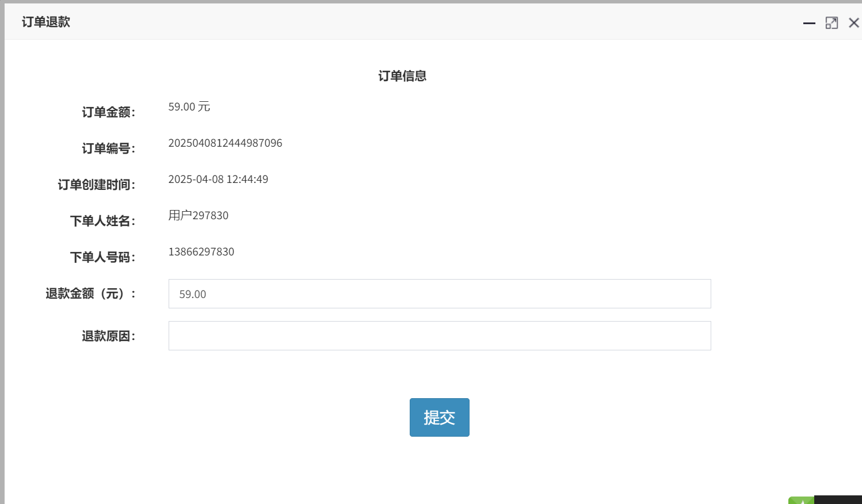Click the dark panel at bottom-right corner
The width and height of the screenshot is (862, 504).
point(838,500)
